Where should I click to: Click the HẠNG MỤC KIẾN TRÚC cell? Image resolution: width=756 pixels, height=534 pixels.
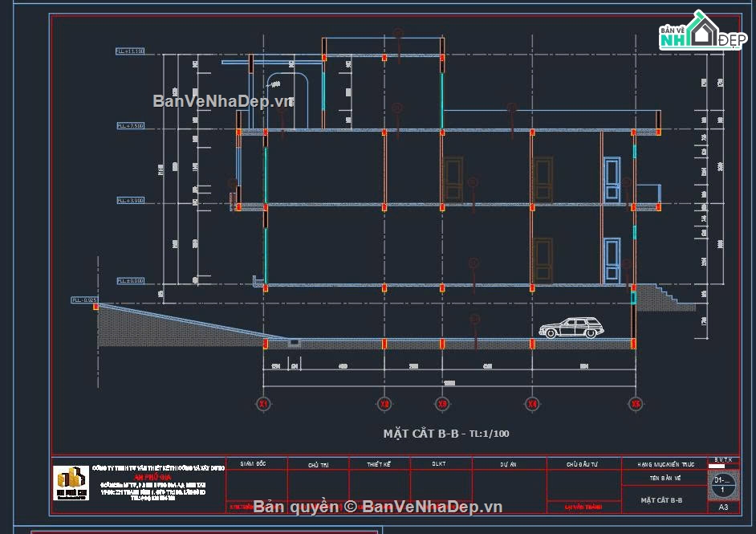[666, 464]
